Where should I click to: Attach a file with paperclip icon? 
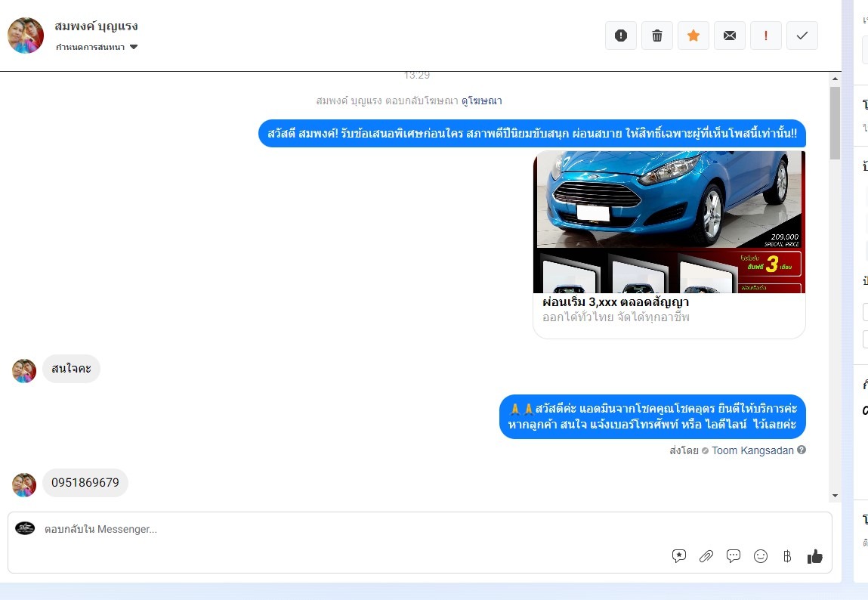click(706, 556)
